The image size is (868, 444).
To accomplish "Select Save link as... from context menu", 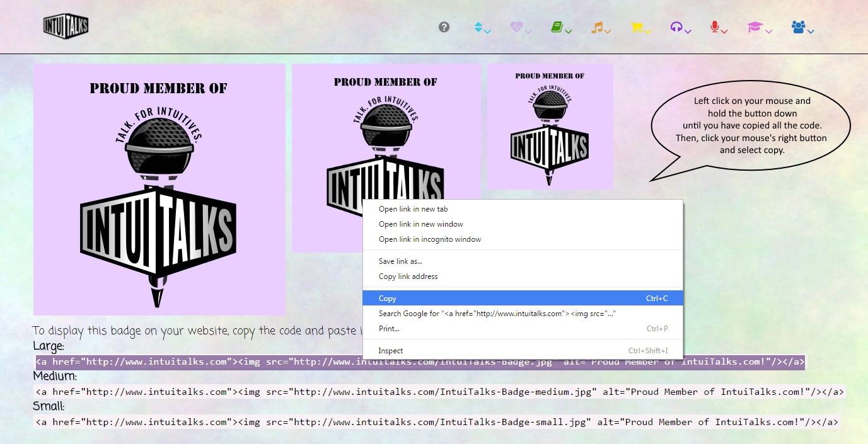I will [523, 261].
